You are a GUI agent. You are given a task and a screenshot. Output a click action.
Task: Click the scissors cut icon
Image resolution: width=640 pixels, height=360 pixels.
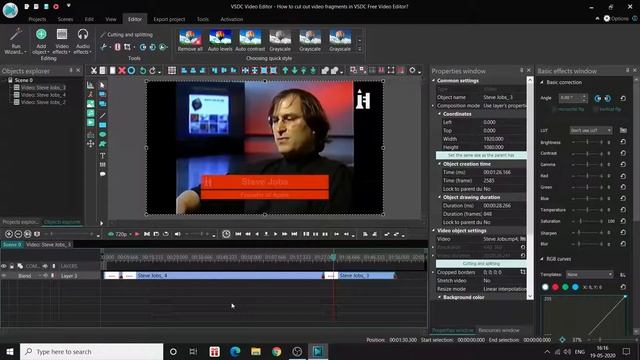[94, 71]
